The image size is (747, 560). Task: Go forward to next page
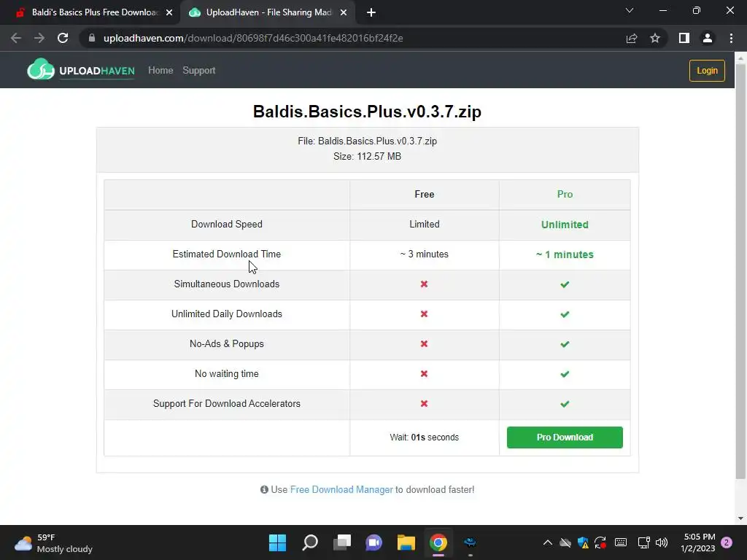(39, 38)
